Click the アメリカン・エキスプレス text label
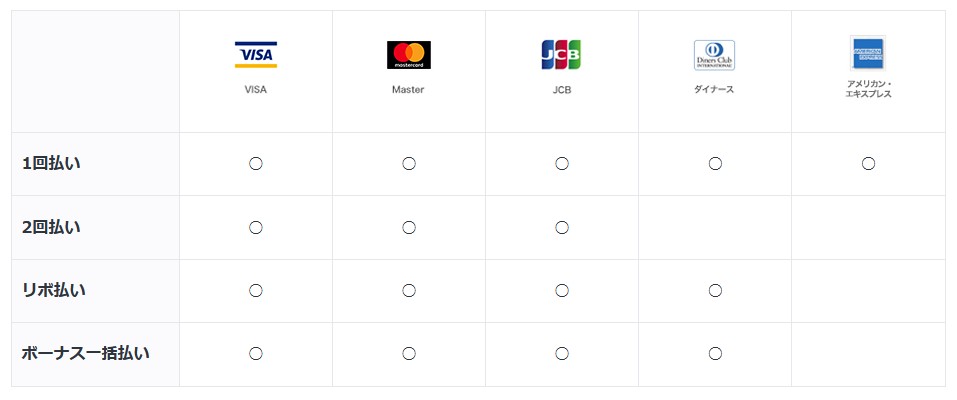957x400 pixels. [869, 89]
